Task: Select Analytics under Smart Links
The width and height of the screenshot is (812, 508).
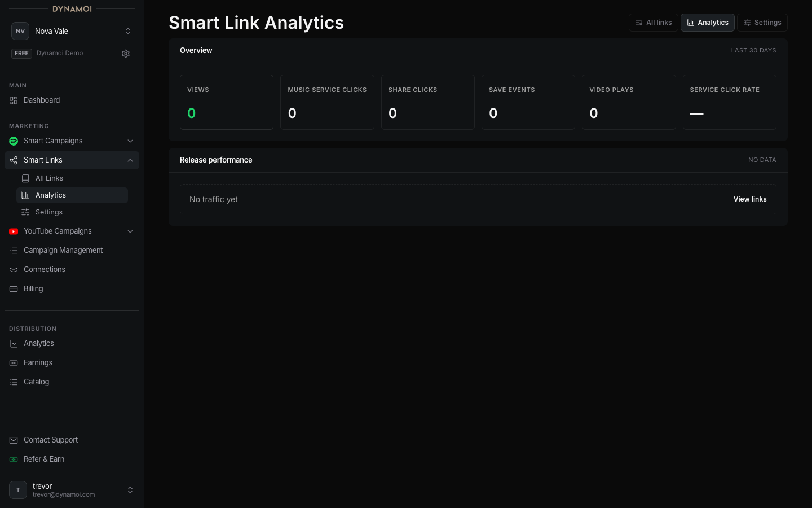Action: pos(72,195)
